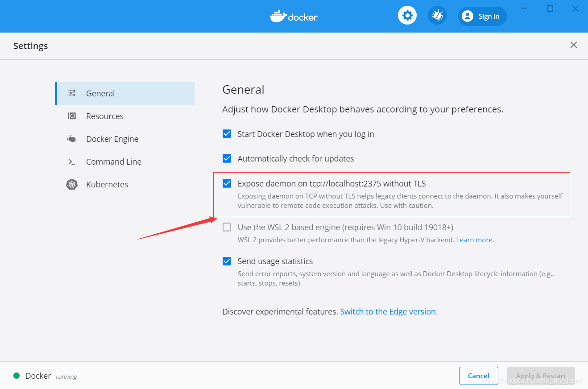Click the Cancel button
This screenshot has height=389, width=588.
[x=478, y=376]
